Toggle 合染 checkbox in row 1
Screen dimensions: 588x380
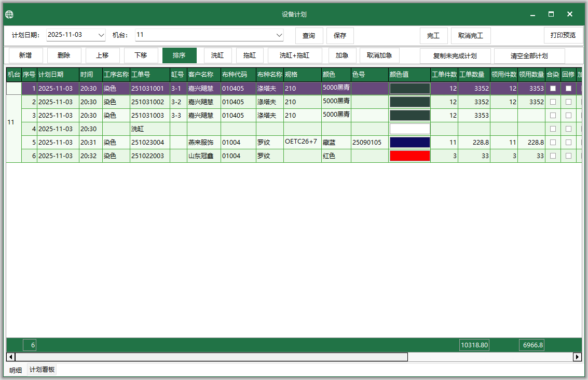point(553,89)
